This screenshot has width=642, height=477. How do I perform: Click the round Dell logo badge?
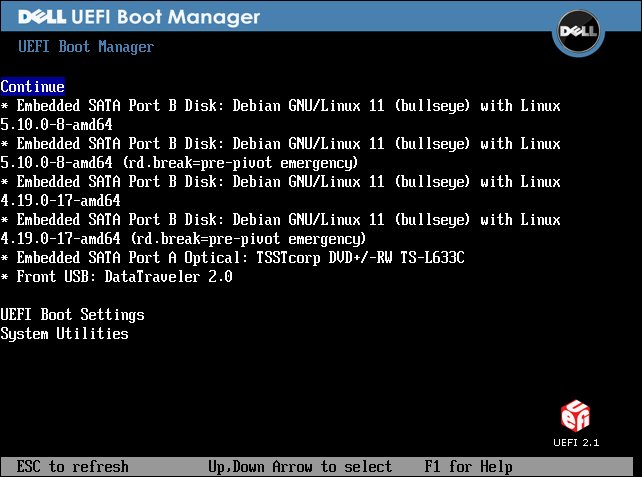point(577,32)
